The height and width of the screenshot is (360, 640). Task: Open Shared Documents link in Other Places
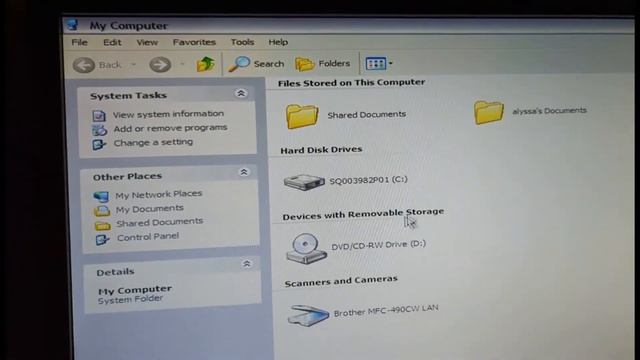(160, 222)
